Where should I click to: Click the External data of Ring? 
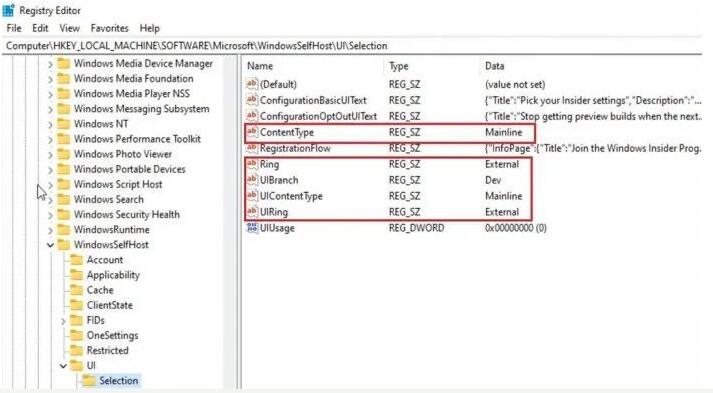tap(502, 164)
